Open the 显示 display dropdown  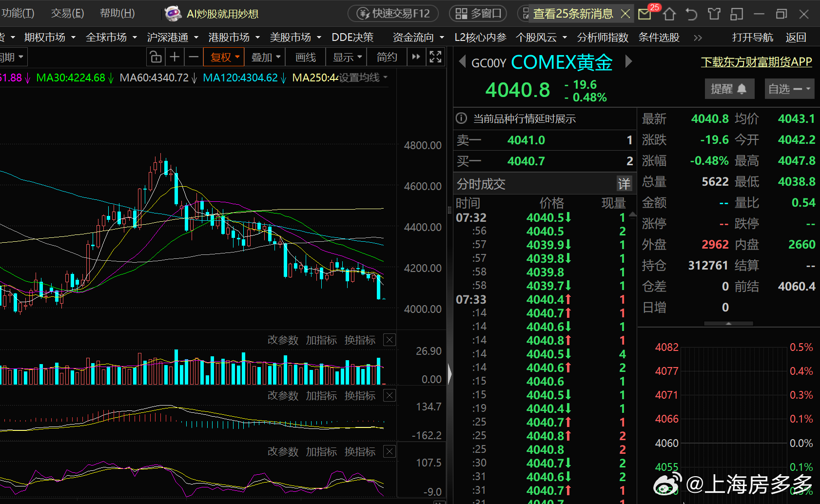pos(347,57)
